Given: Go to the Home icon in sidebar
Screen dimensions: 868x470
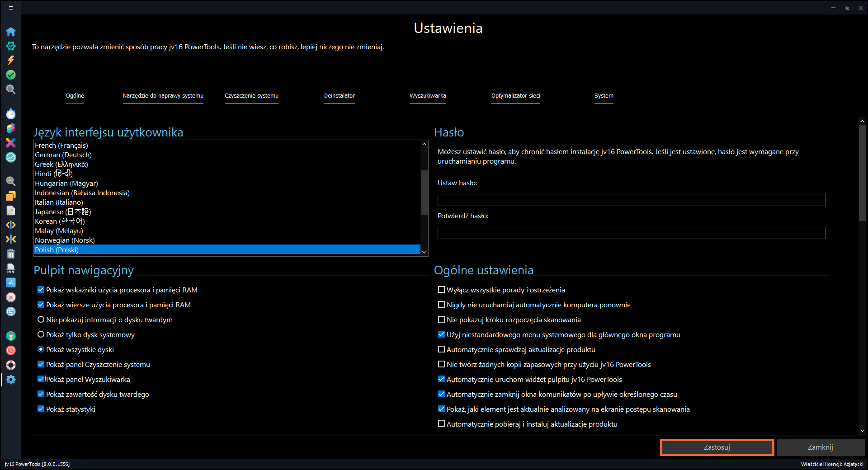Looking at the screenshot, I should click(11, 32).
